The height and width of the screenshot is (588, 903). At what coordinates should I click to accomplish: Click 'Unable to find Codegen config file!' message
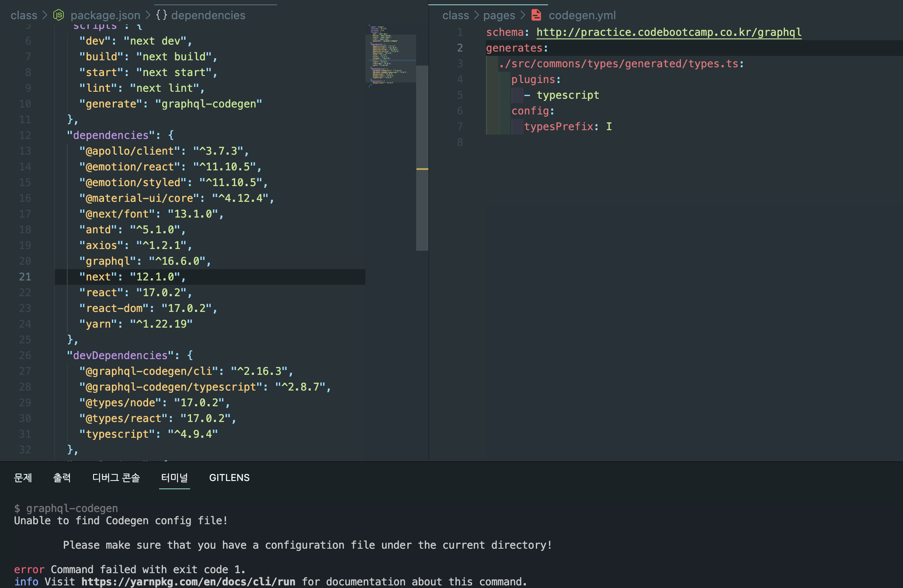pos(121,521)
